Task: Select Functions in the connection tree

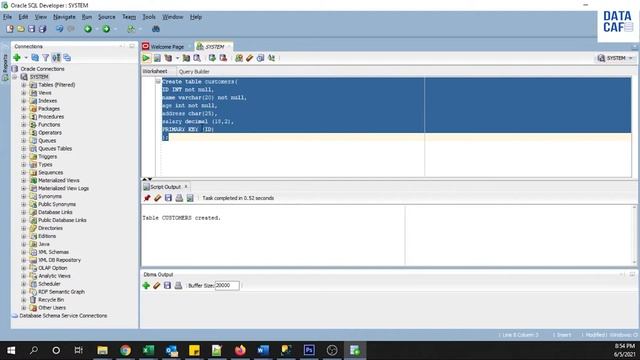Action: (x=49, y=124)
